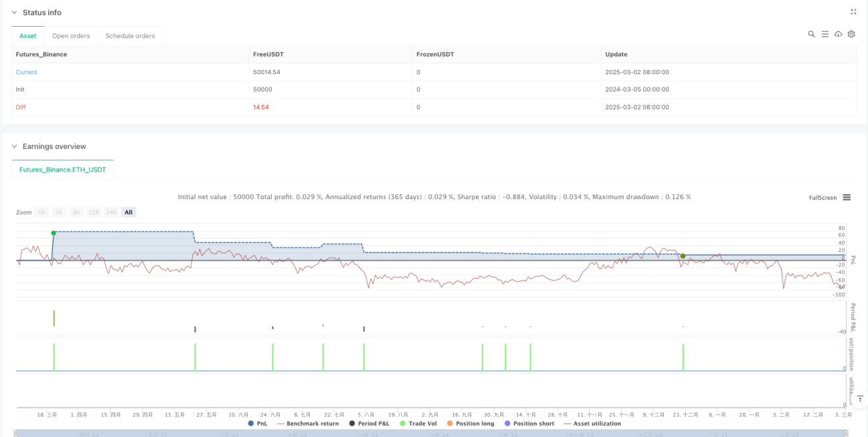This screenshot has height=437, width=868.
Task: Open the chart hamburger menu icon
Action: tap(847, 197)
